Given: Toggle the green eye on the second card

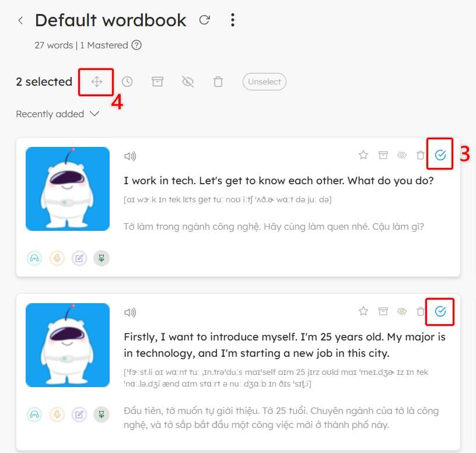Looking at the screenshot, I should [401, 311].
